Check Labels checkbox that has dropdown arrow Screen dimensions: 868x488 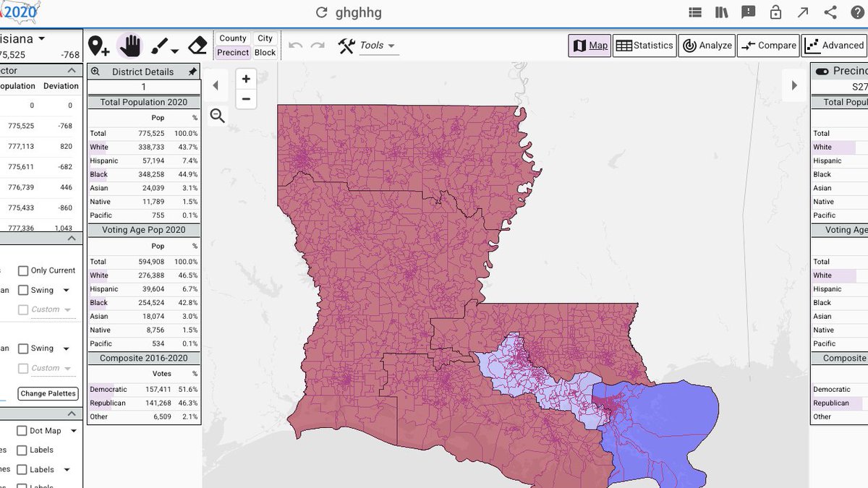coord(21,469)
